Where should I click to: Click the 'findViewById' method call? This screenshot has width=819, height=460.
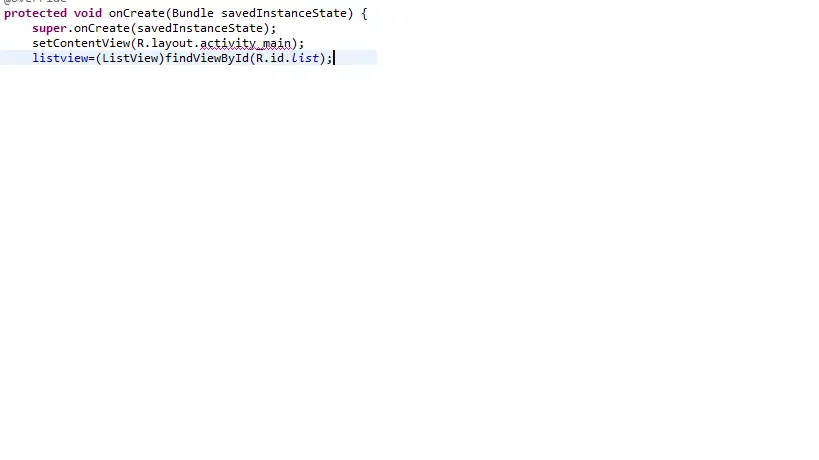pos(207,58)
